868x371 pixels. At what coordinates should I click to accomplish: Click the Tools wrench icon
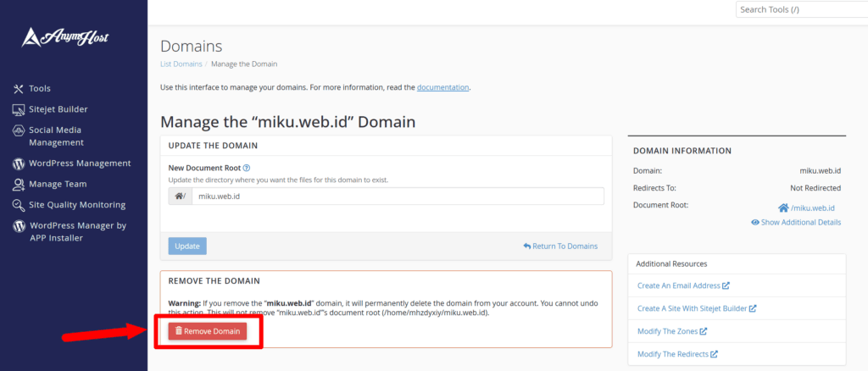pyautogui.click(x=19, y=88)
